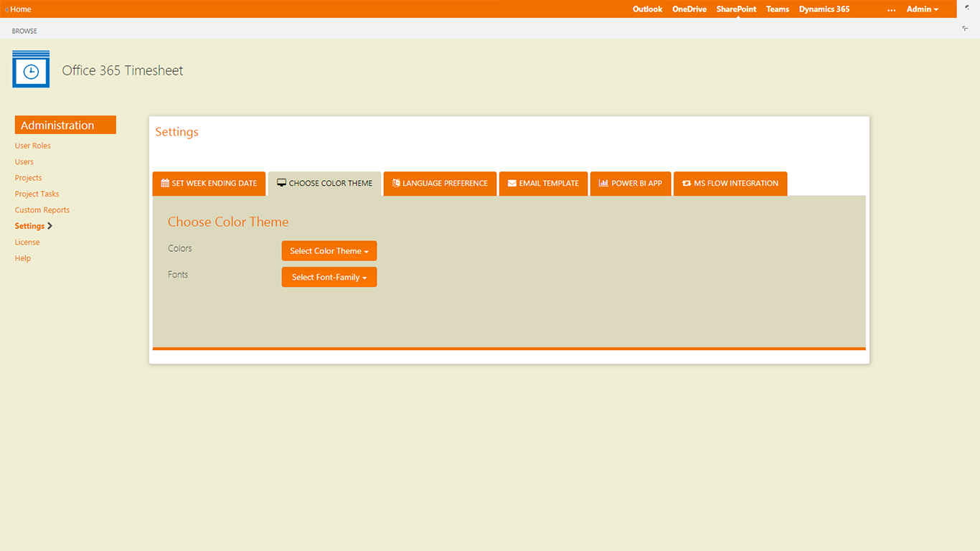
Task: Open the Power BI App tab
Action: coord(631,184)
